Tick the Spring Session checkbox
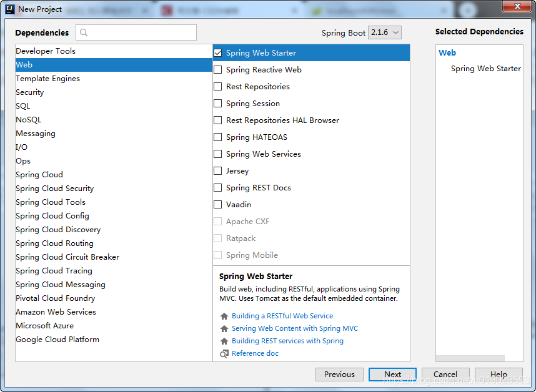The height and width of the screenshot is (392, 536). 218,103
